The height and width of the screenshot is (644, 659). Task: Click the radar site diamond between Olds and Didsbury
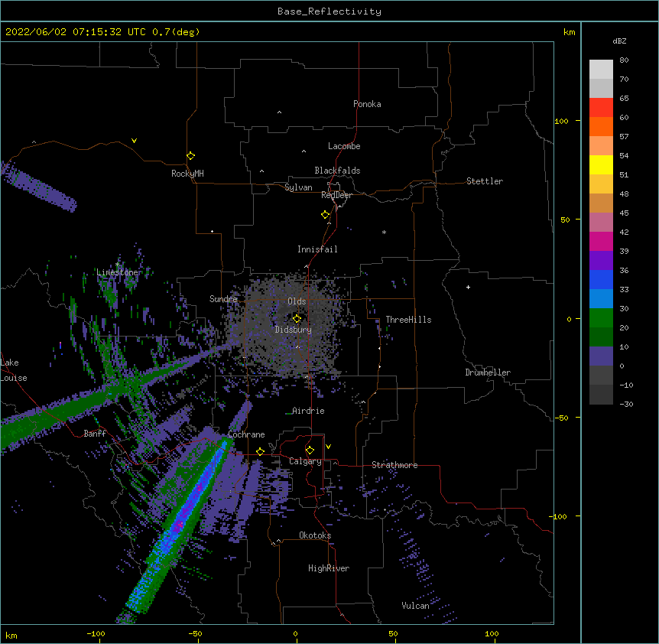[297, 319]
